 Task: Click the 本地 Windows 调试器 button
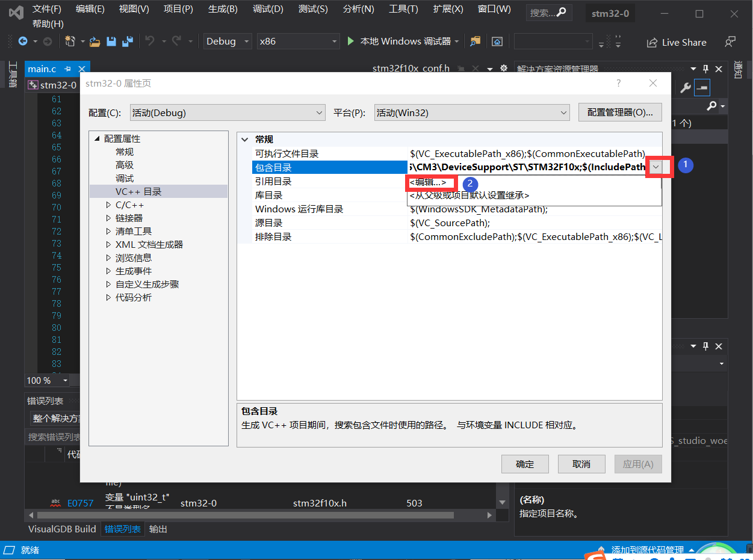point(404,42)
